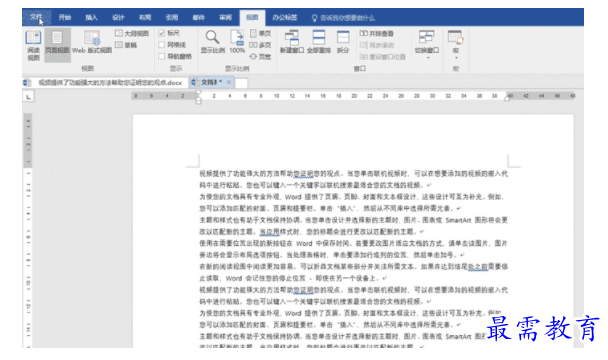This screenshot has width=608, height=360.
Task: Expand the 宏 (Macros) dropdown arrow
Action: (x=456, y=58)
